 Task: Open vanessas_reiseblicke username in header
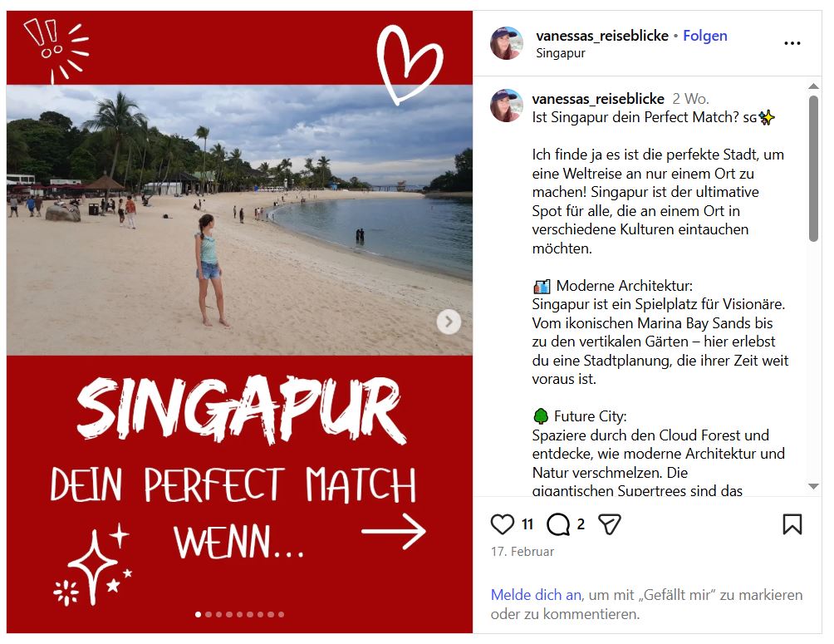tap(602, 36)
